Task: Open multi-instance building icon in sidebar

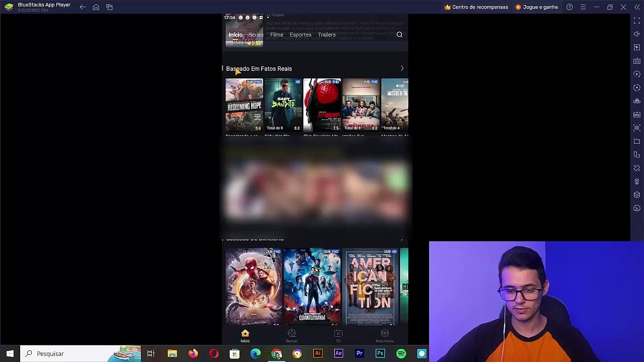Action: pos(637,101)
